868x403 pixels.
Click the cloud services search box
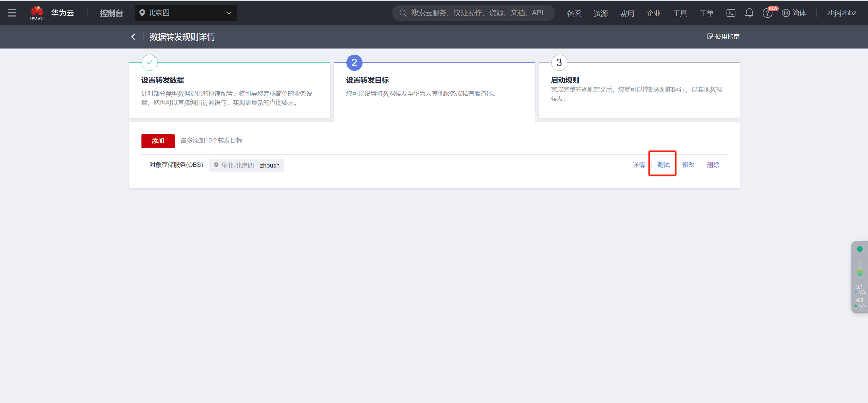click(x=473, y=13)
